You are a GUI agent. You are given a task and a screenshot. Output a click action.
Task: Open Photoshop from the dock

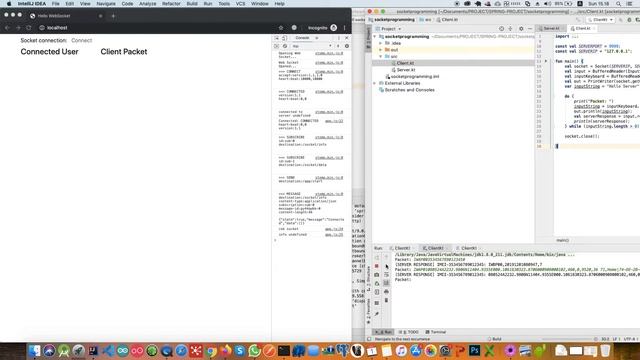pyautogui.click(x=474, y=351)
